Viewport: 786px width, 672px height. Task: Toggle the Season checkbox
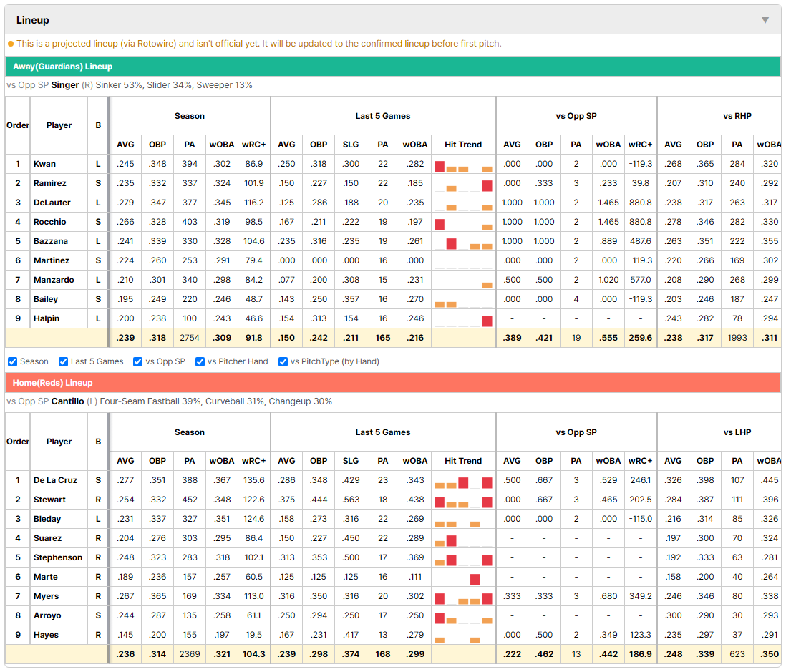13,361
